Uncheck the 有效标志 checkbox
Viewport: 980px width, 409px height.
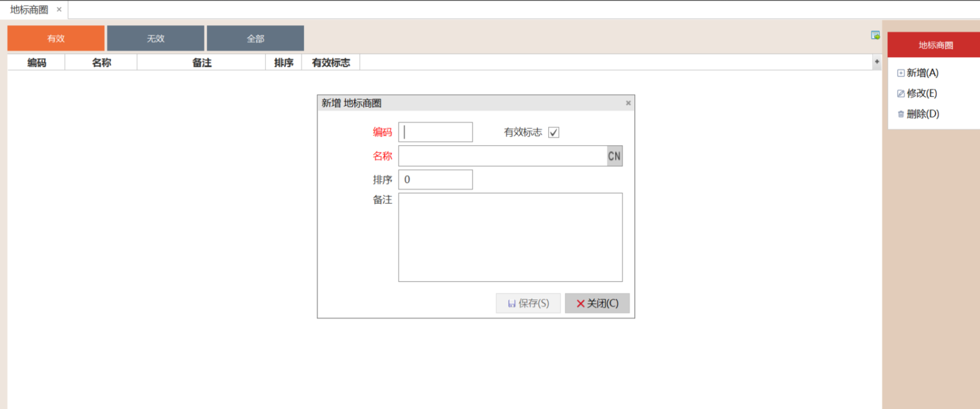(x=553, y=133)
